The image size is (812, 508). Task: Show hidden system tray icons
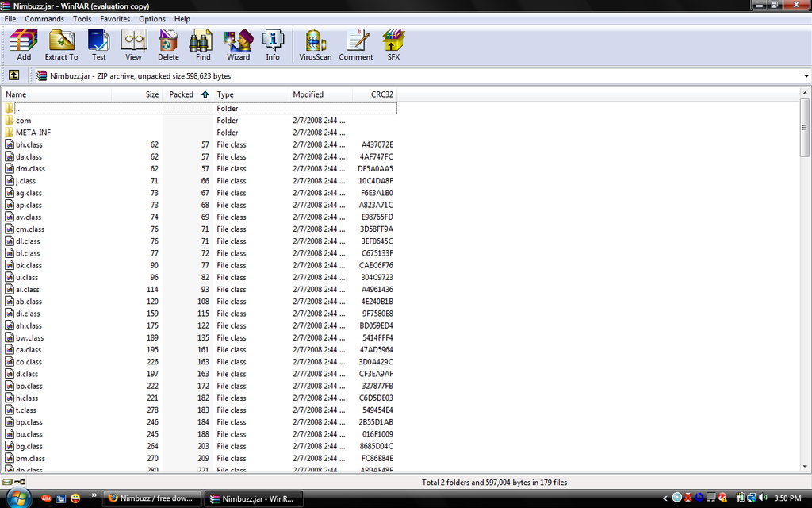(665, 498)
